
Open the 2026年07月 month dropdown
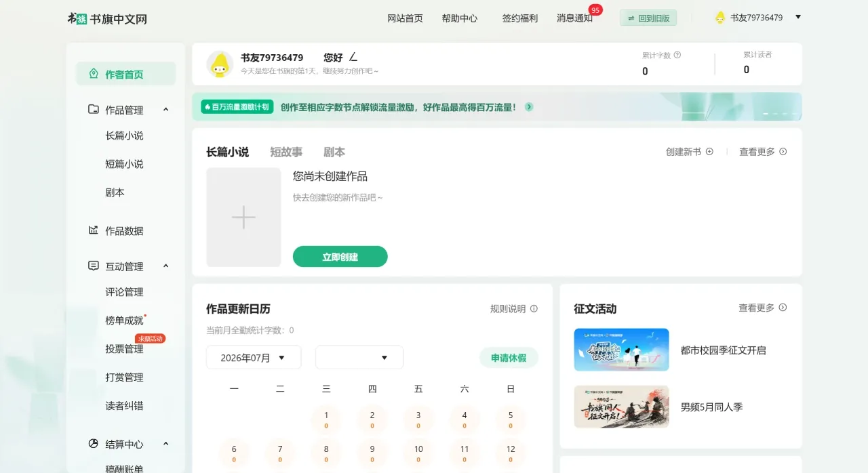pyautogui.click(x=254, y=358)
